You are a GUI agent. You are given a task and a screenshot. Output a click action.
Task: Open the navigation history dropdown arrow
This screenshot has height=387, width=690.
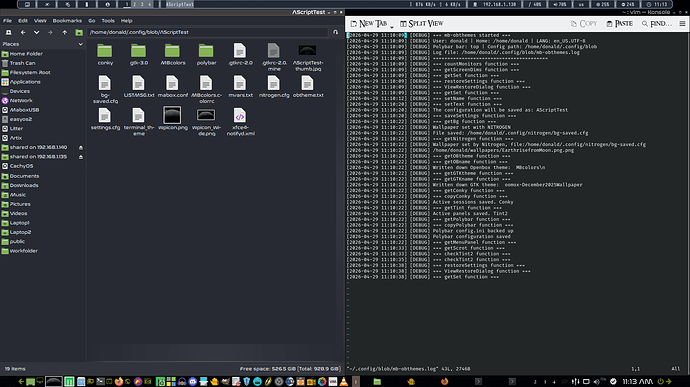(x=37, y=32)
